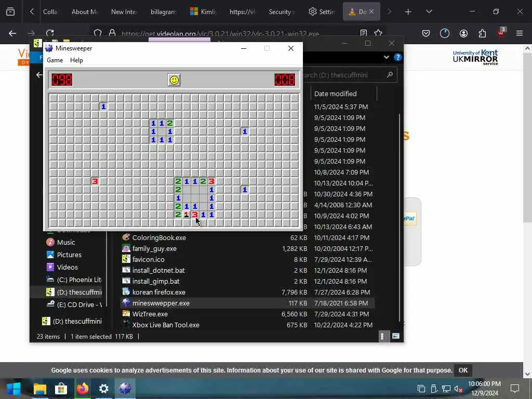The height and width of the screenshot is (399, 532).
Task: Switch to details view layout icon
Action: click(383, 336)
